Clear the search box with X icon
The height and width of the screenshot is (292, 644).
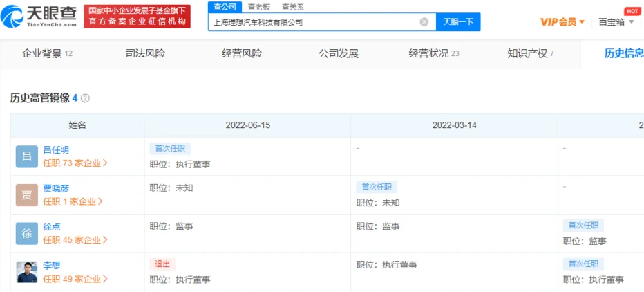424,21
